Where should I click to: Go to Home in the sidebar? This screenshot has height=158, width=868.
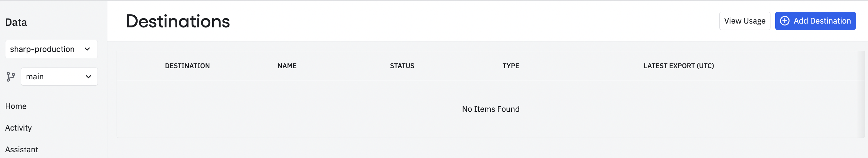click(16, 106)
